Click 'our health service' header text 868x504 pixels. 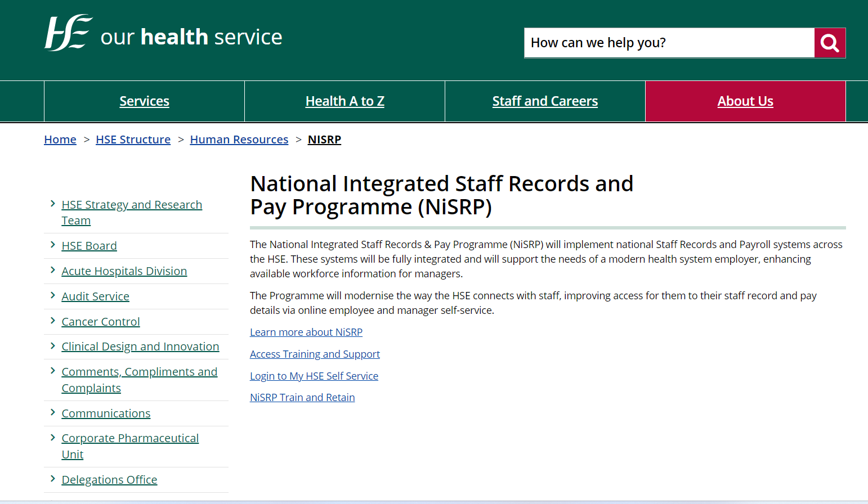pos(191,37)
